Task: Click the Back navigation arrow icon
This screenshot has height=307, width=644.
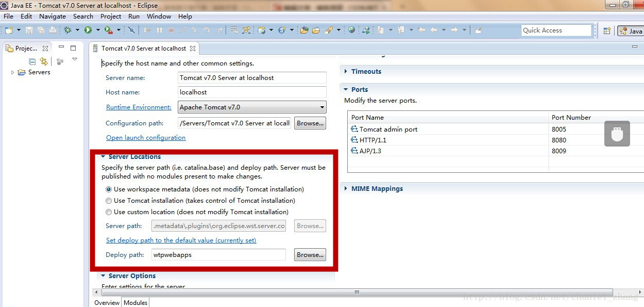Action: pos(434,30)
